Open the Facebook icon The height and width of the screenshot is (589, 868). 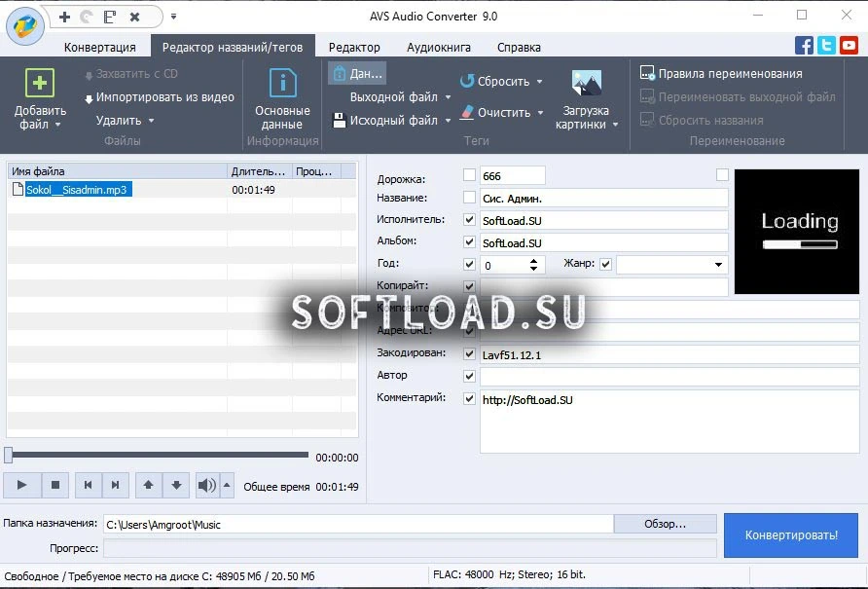[x=804, y=45]
